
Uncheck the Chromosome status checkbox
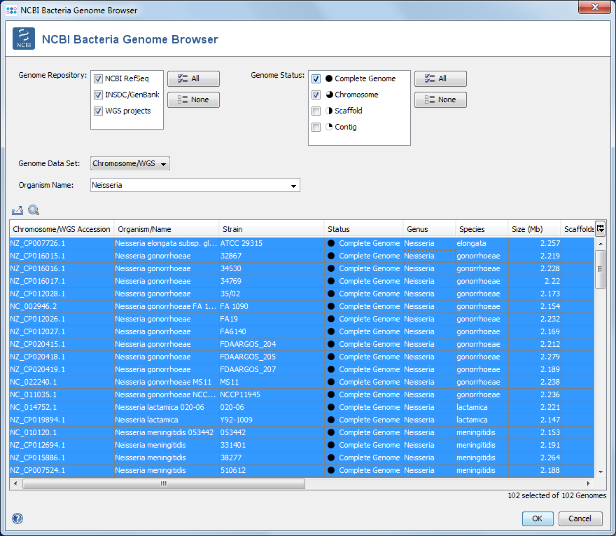click(316, 95)
